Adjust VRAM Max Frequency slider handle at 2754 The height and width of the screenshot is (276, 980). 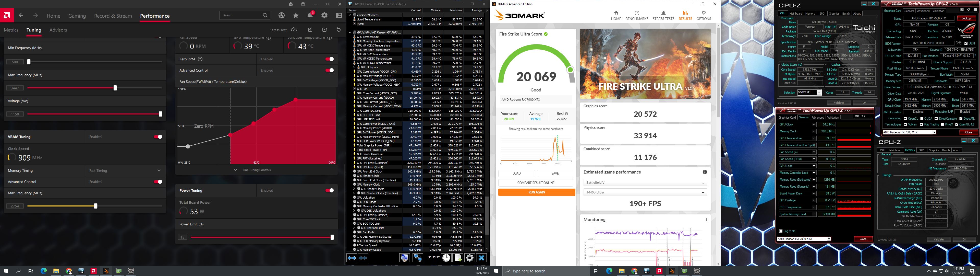[x=95, y=206]
